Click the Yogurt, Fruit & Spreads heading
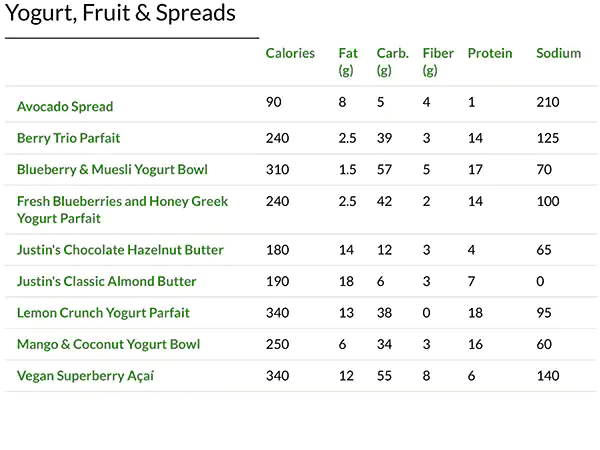 pos(121,14)
